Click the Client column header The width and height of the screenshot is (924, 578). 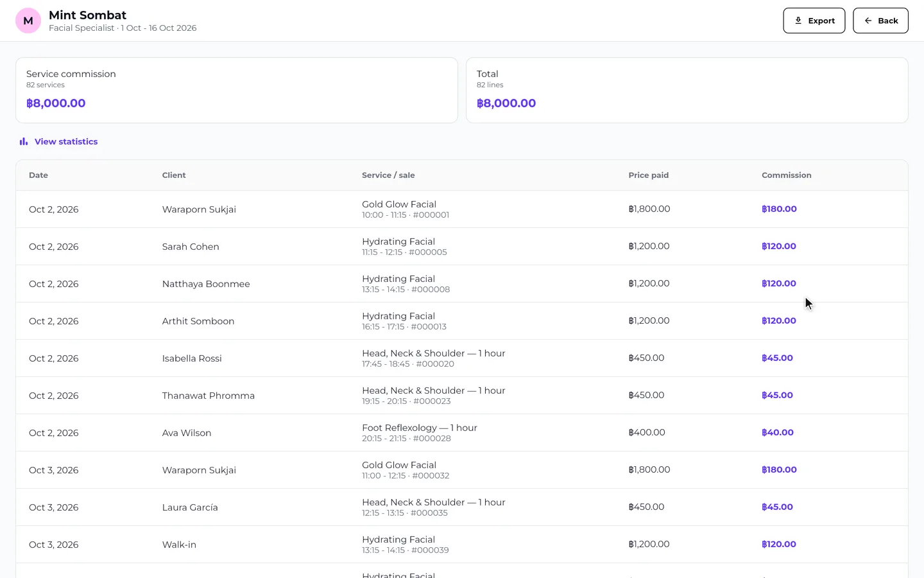[x=174, y=175]
